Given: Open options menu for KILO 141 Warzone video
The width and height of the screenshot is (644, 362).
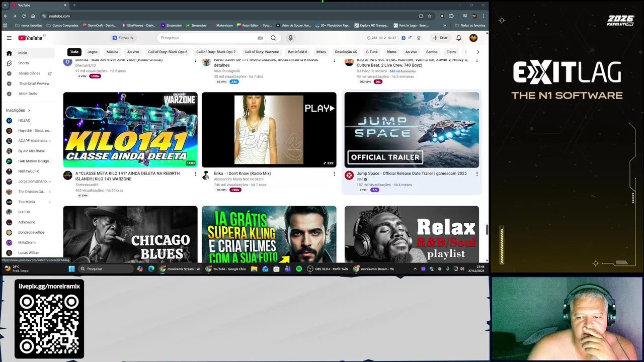Looking at the screenshot, I should click(196, 174).
